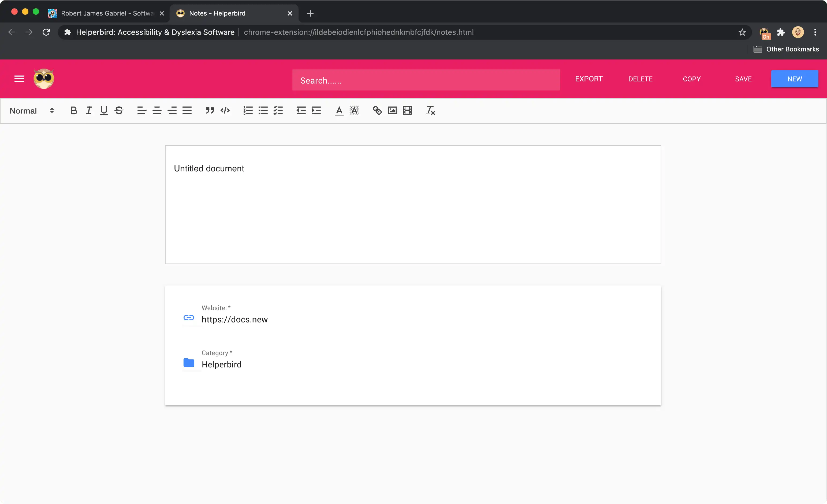827x504 pixels.
Task: Click the blue link icon beside Website
Action: click(x=189, y=318)
